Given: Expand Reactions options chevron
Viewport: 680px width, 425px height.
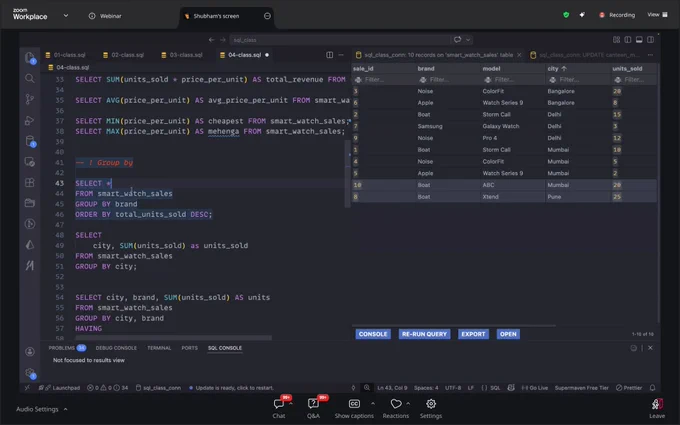Looking at the screenshot, I should click(408, 403).
